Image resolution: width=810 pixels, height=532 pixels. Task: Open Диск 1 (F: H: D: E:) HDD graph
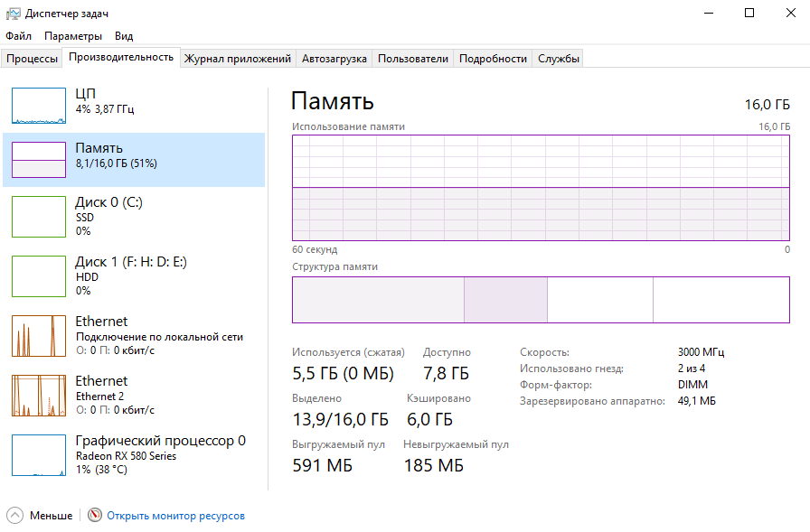click(x=39, y=275)
